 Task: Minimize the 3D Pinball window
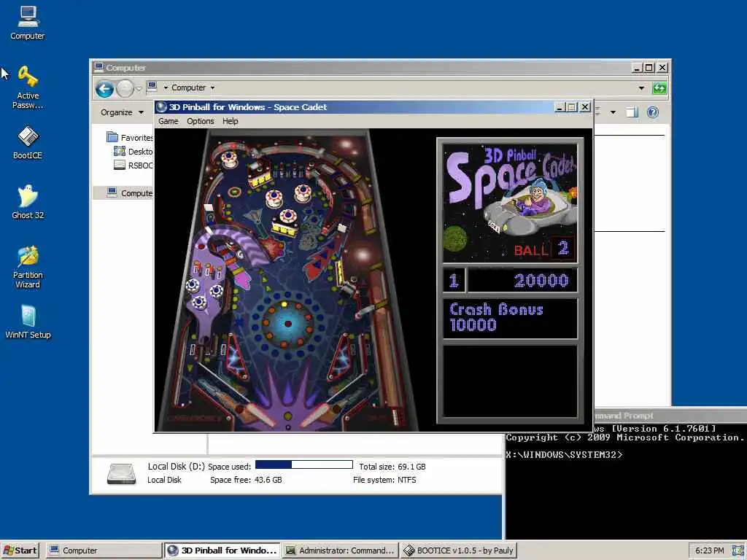(560, 107)
